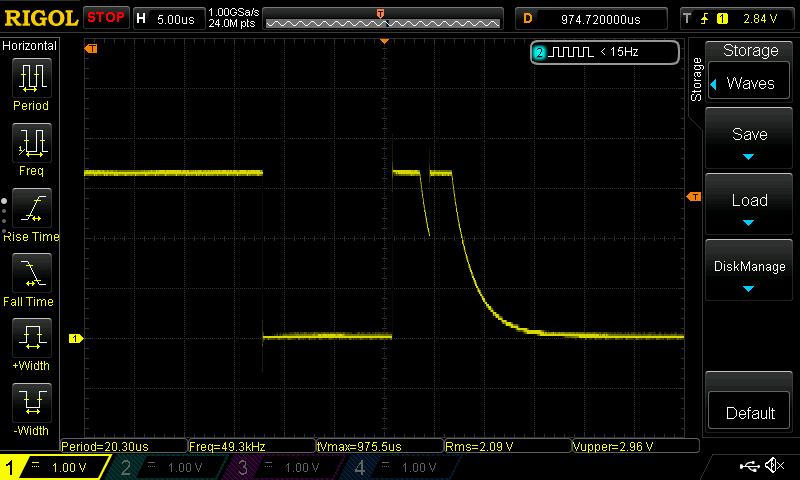This screenshot has height=480, width=800.
Task: Click the T trigger label in top bar
Action: 687,19
